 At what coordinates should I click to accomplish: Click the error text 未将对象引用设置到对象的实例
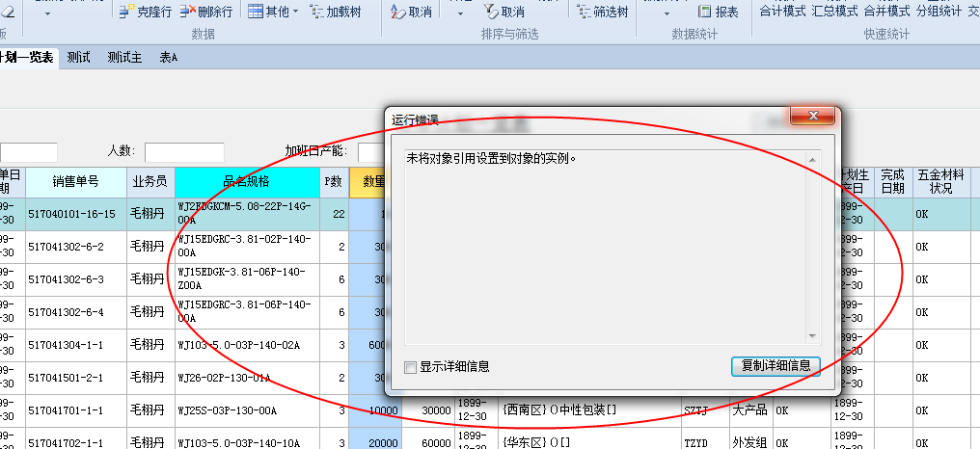(491, 159)
